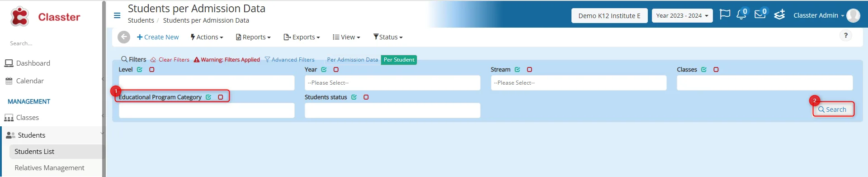Open the Year Please Select dropdown
Image resolution: width=868 pixels, height=177 pixels.
pos(392,83)
